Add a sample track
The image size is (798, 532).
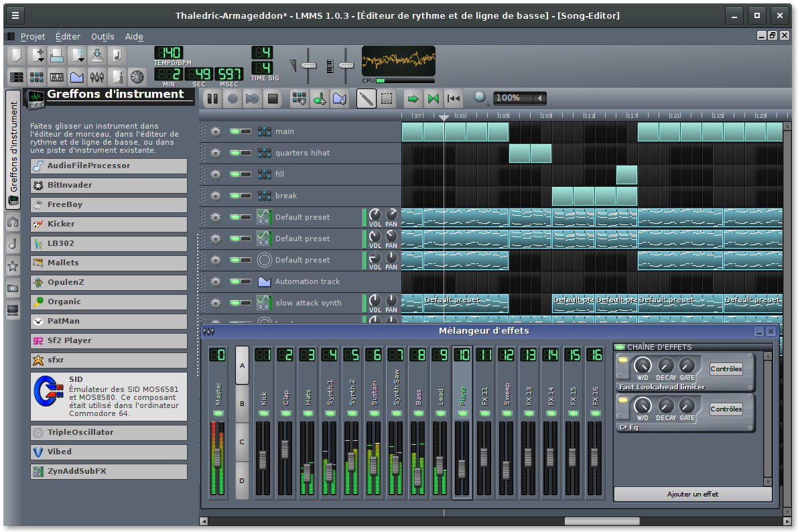pyautogui.click(x=320, y=98)
